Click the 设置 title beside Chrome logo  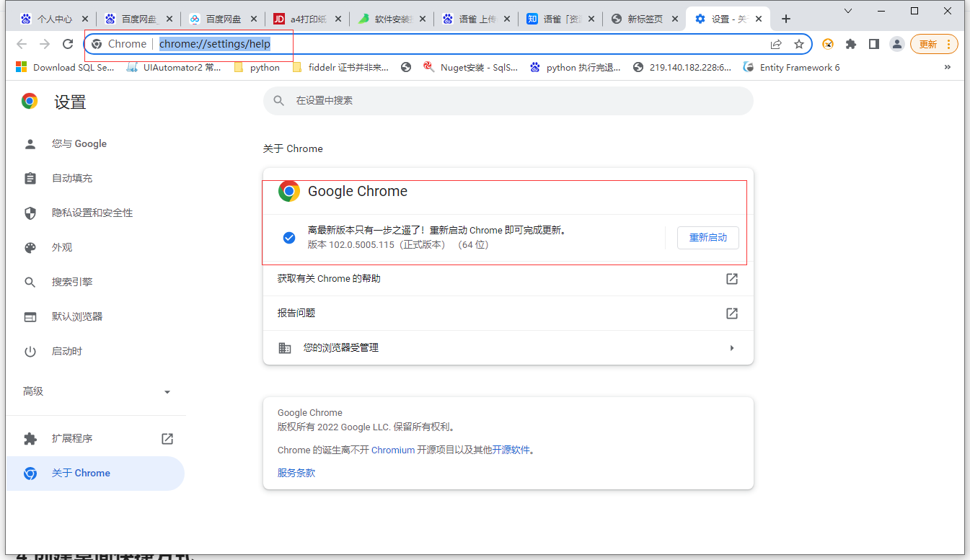pyautogui.click(x=70, y=102)
